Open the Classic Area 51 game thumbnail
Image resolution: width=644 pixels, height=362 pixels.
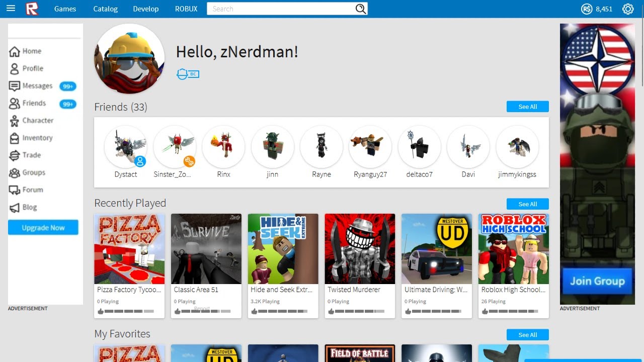click(x=206, y=249)
